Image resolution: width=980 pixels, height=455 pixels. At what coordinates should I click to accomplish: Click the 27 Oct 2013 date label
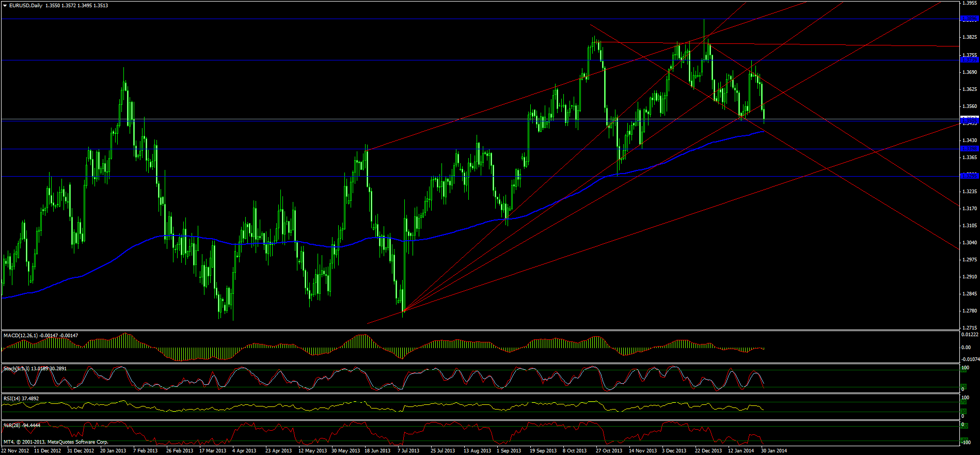(609, 451)
